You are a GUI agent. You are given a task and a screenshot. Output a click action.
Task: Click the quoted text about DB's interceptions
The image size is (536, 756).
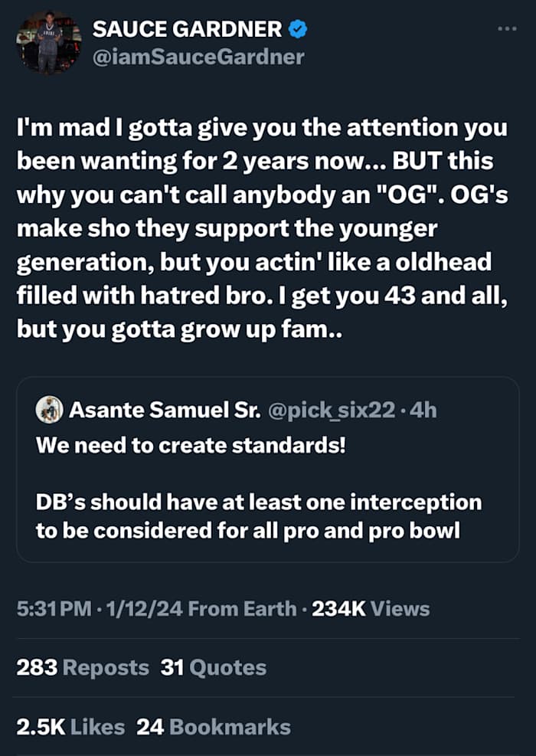pos(259,515)
